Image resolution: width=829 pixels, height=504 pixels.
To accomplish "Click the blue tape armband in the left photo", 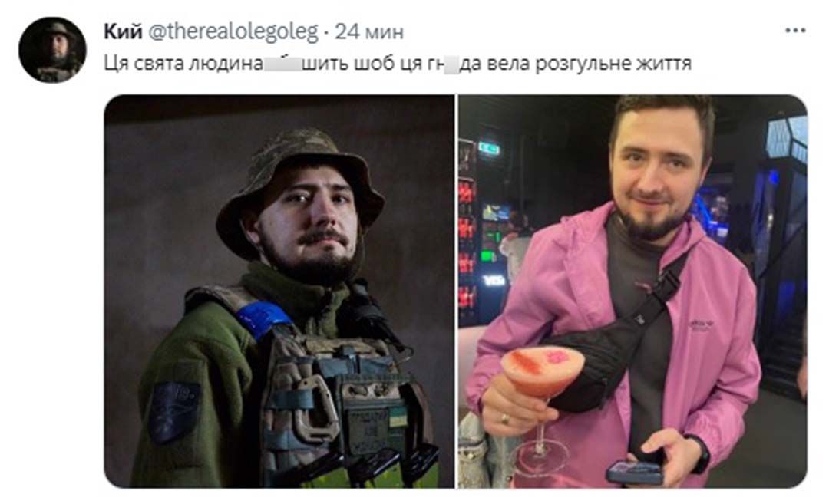I will point(263,318).
